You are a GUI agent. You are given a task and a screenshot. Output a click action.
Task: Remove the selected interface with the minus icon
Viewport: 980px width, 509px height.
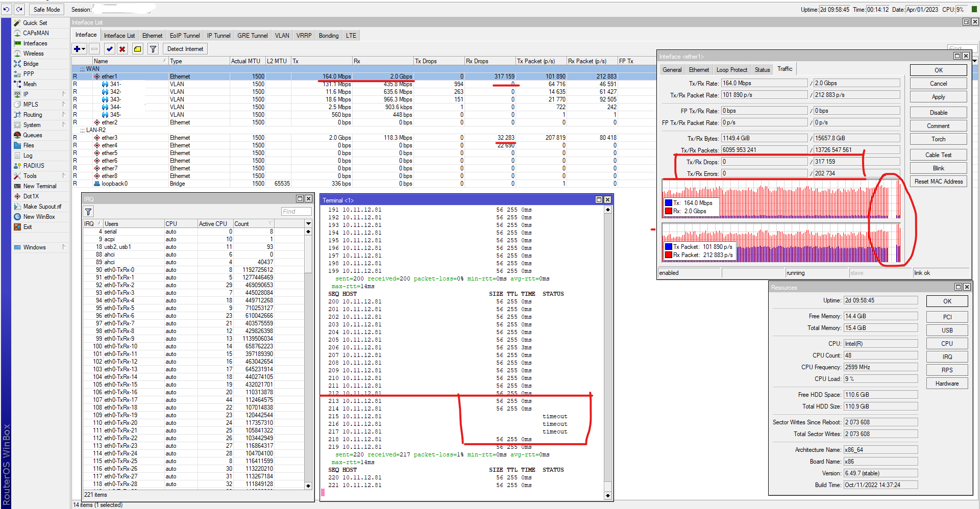[94, 49]
